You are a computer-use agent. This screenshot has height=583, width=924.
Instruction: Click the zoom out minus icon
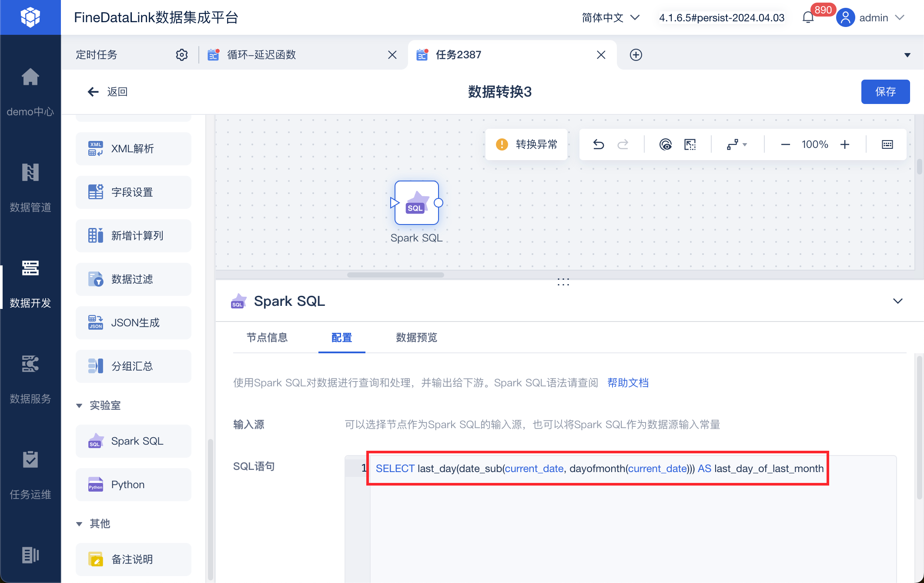(786, 144)
